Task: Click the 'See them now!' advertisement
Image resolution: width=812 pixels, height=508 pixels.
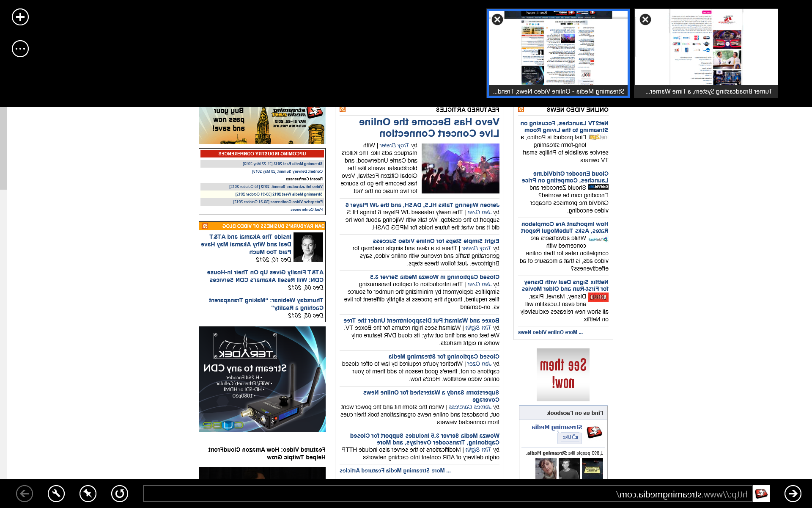Action: click(563, 375)
